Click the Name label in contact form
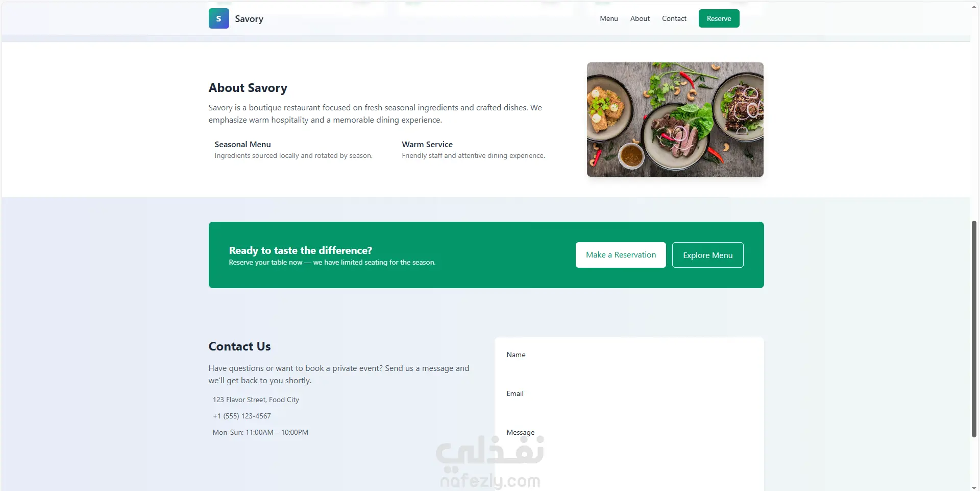 click(516, 355)
